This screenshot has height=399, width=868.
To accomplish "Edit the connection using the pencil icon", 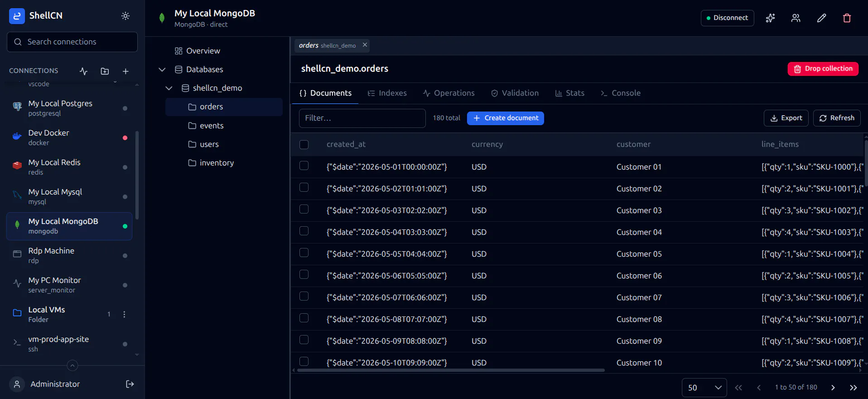I will coord(821,18).
